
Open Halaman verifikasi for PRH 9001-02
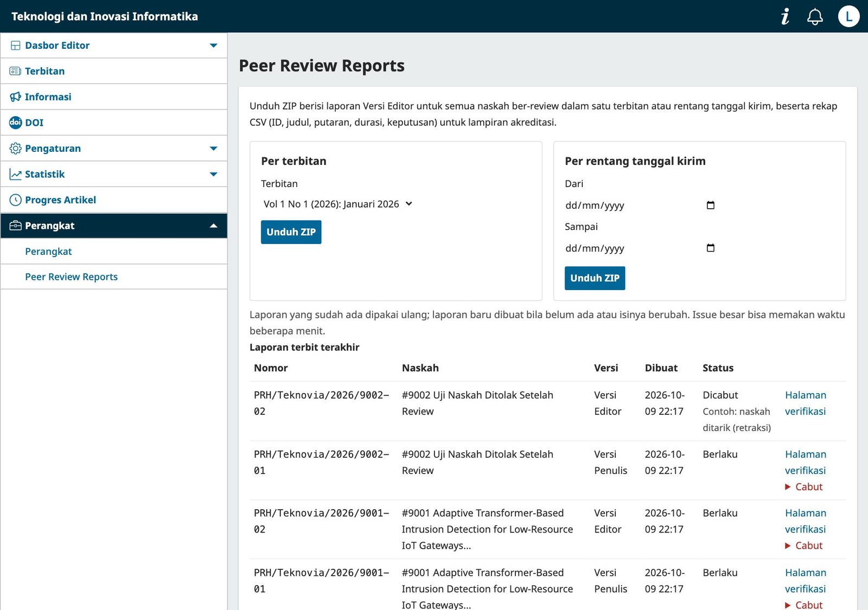tap(806, 521)
